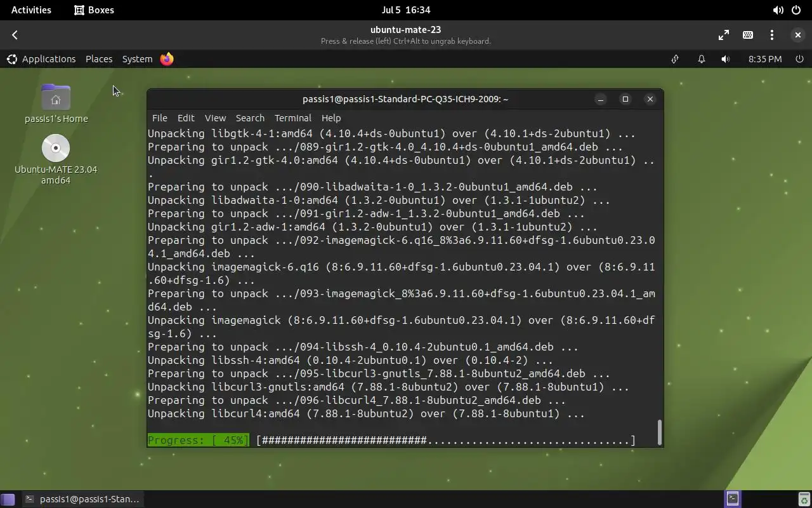
Task: Open MATE System menu
Action: [137, 59]
